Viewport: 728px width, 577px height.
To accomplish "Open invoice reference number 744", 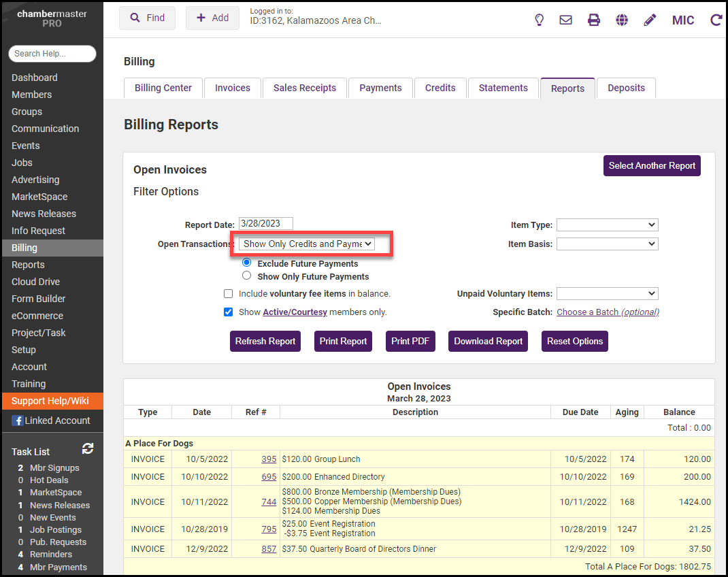I will pyautogui.click(x=269, y=501).
